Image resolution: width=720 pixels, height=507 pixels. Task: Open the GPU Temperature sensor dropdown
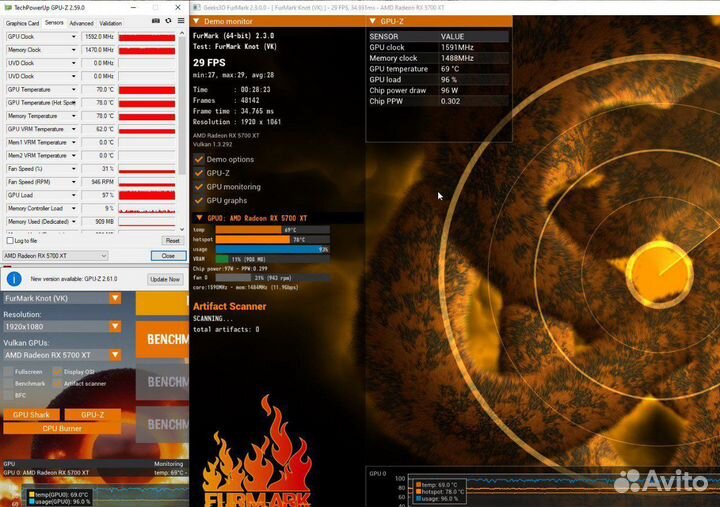(73, 90)
